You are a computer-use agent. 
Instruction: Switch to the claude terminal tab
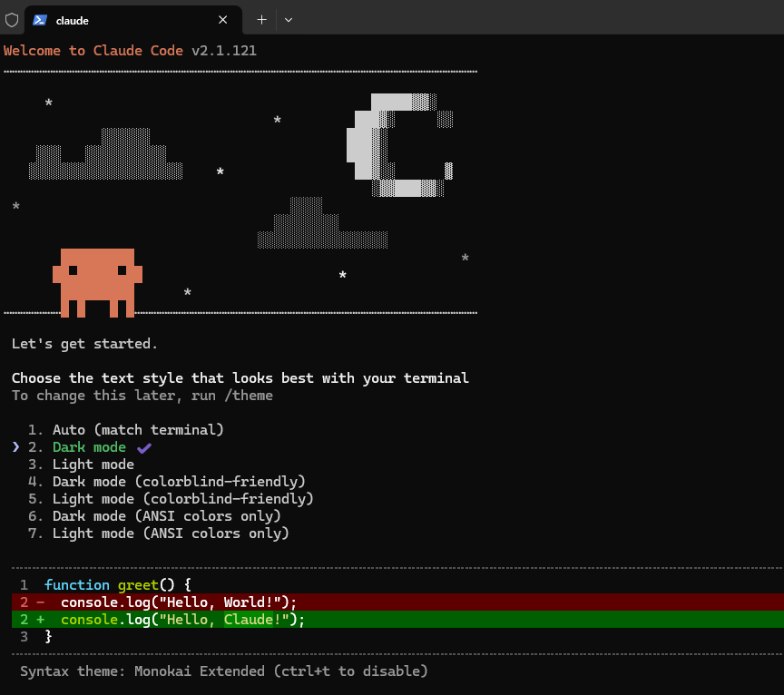click(x=133, y=20)
